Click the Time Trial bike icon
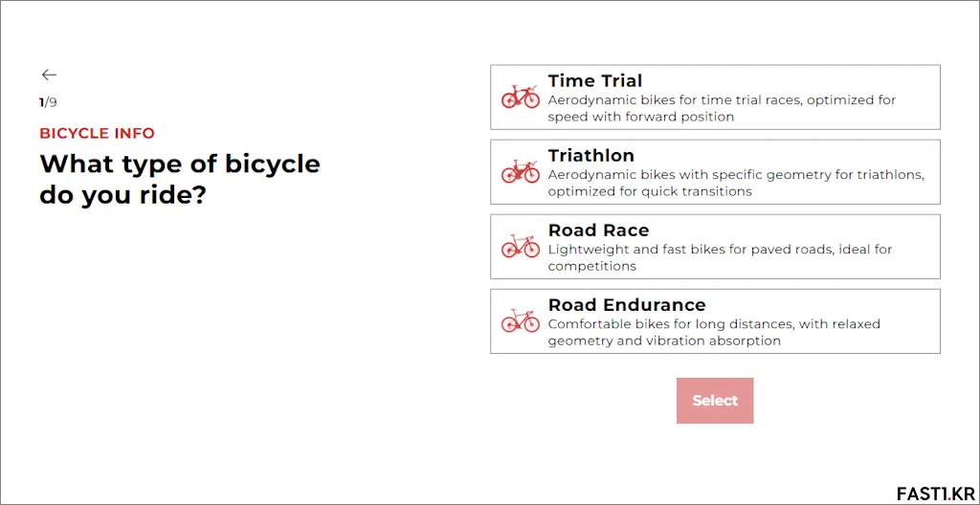 tap(520, 97)
